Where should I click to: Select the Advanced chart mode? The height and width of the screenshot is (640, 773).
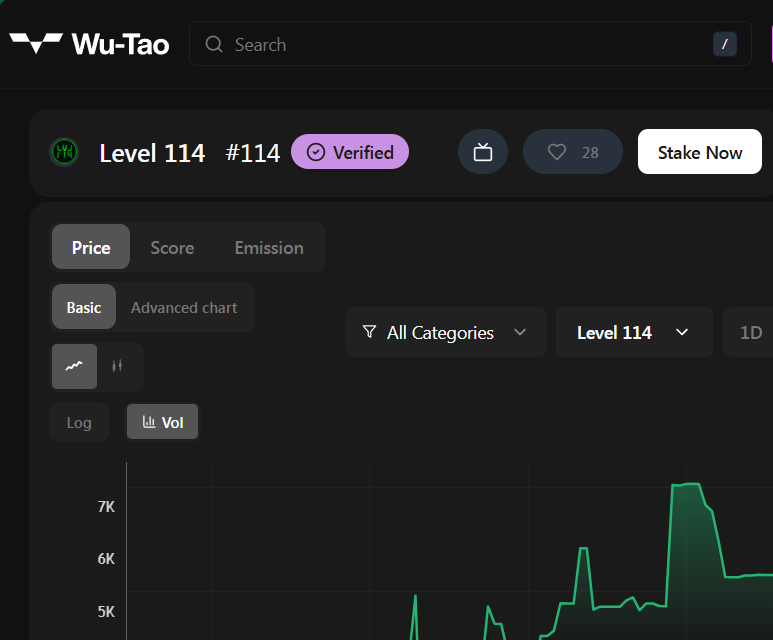click(184, 307)
